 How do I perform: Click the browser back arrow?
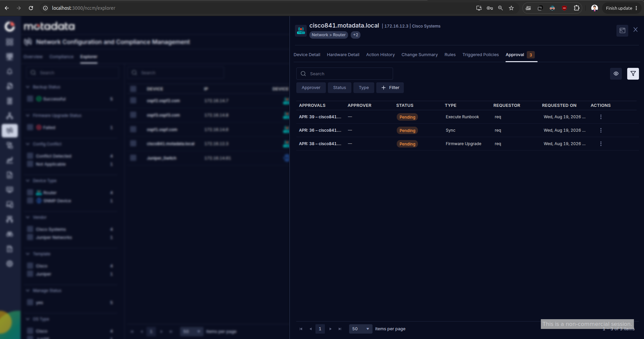7,8
